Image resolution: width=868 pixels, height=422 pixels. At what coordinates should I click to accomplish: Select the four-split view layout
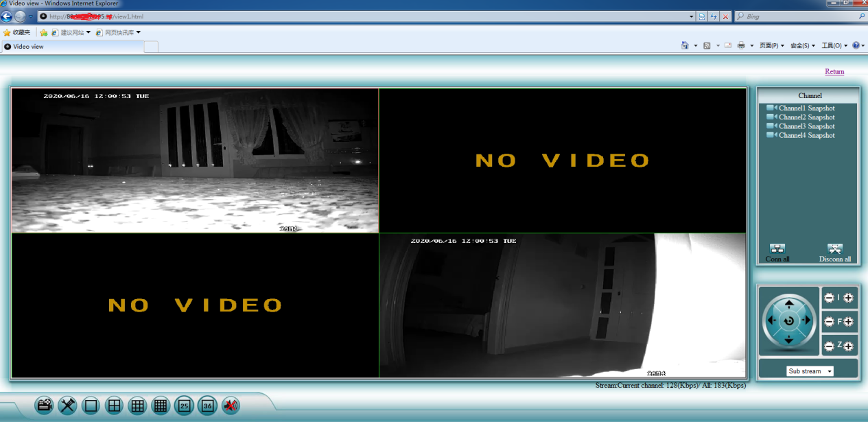pos(114,406)
